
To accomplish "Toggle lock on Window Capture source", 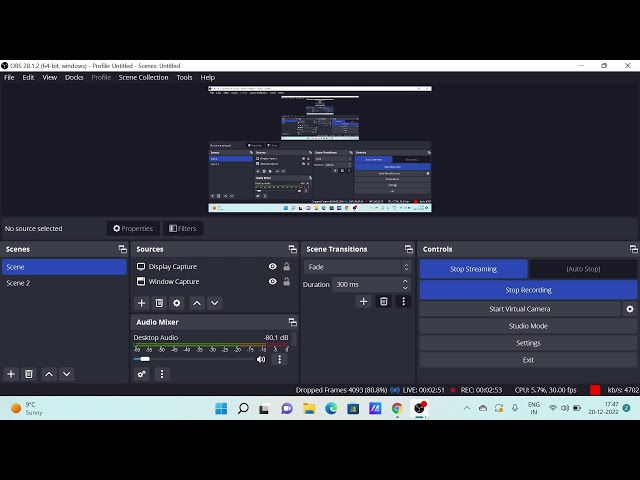I will [287, 282].
